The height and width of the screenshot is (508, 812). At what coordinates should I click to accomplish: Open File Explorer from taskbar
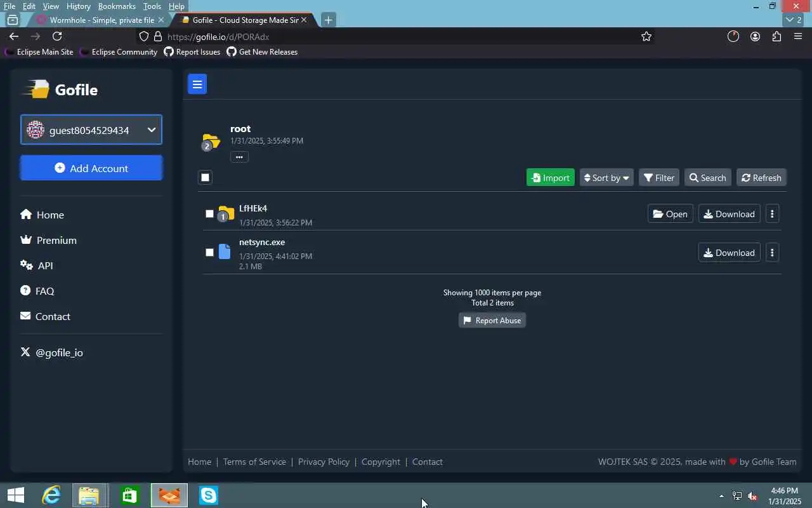point(89,495)
